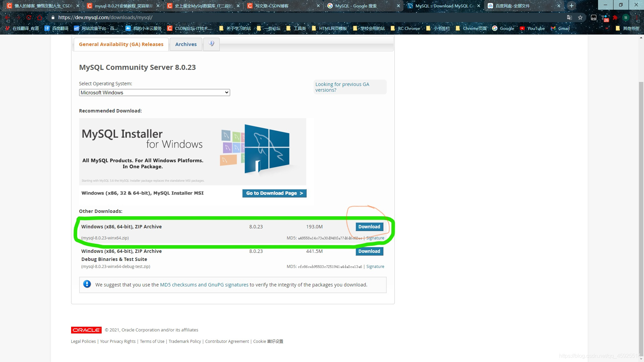Image resolution: width=644 pixels, height=362 pixels.
Task: Click the info icon tab beside Archives
Action: click(x=211, y=44)
